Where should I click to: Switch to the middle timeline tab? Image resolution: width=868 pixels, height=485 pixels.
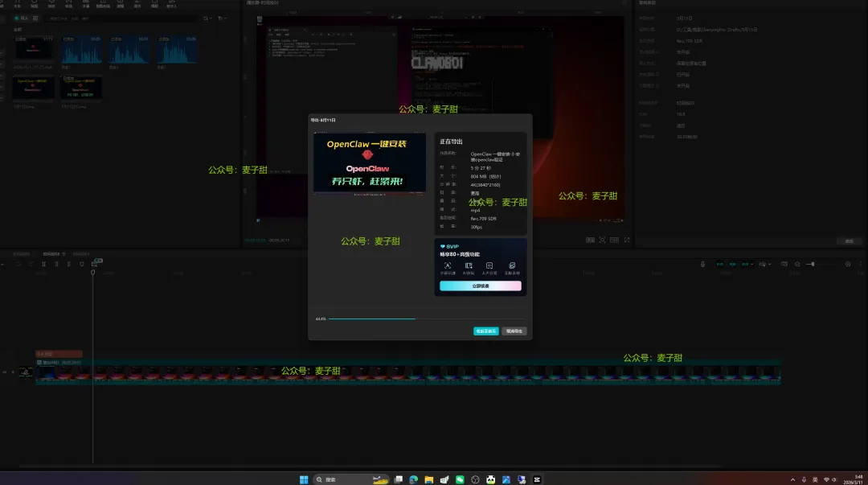click(x=53, y=254)
